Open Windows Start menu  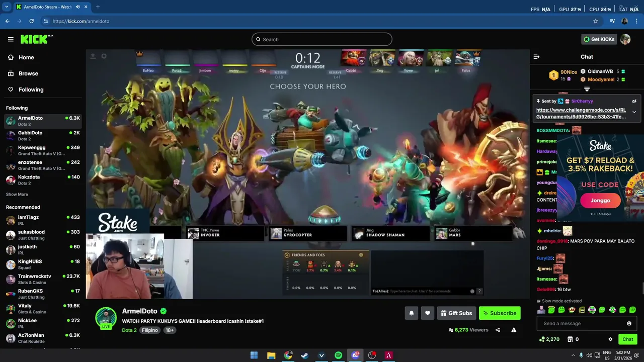[254, 355]
